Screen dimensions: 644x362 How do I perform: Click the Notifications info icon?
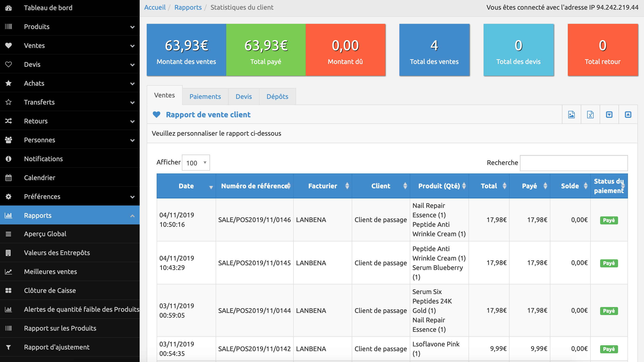[8, 159]
